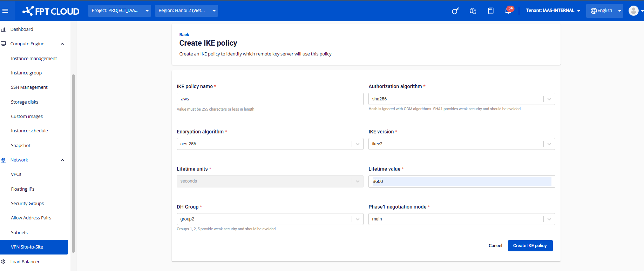
Task: Open Instance group page
Action: [x=26, y=73]
